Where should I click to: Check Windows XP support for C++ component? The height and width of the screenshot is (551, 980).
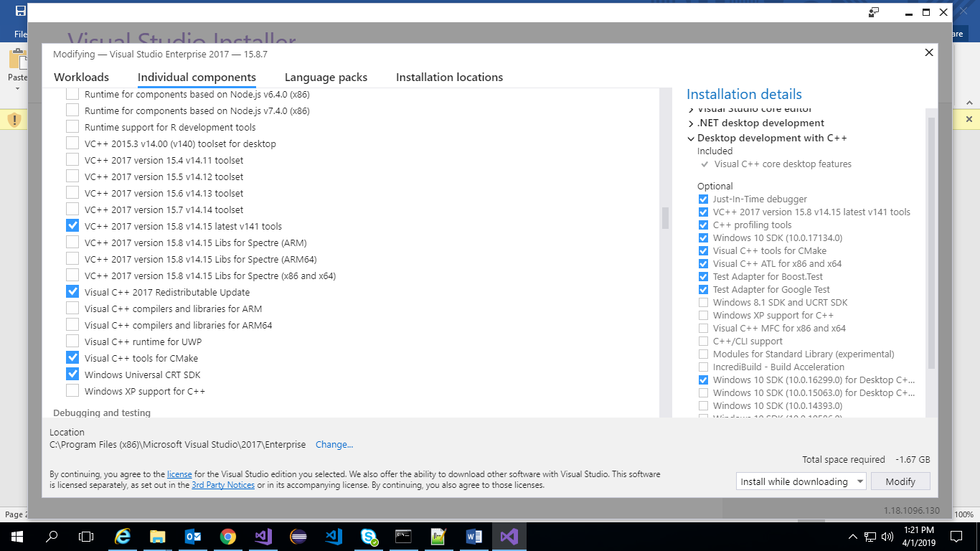[x=72, y=391]
